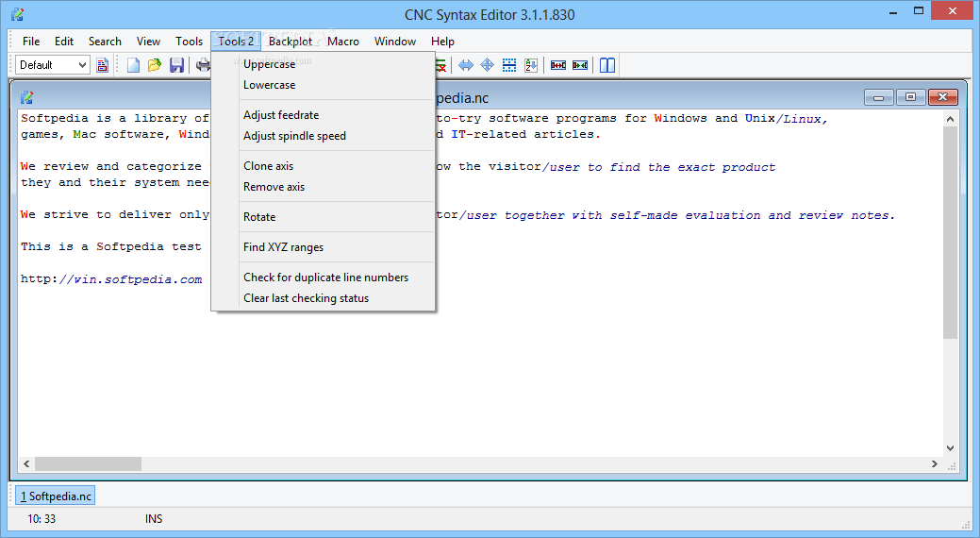Open the Default syntax dropdown
This screenshot has height=538, width=980.
(53, 65)
